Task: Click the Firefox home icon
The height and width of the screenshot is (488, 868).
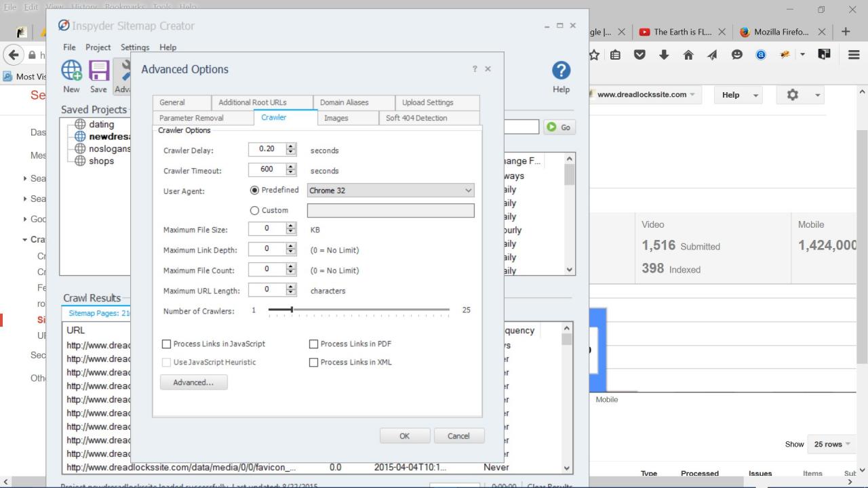Action: click(x=688, y=56)
